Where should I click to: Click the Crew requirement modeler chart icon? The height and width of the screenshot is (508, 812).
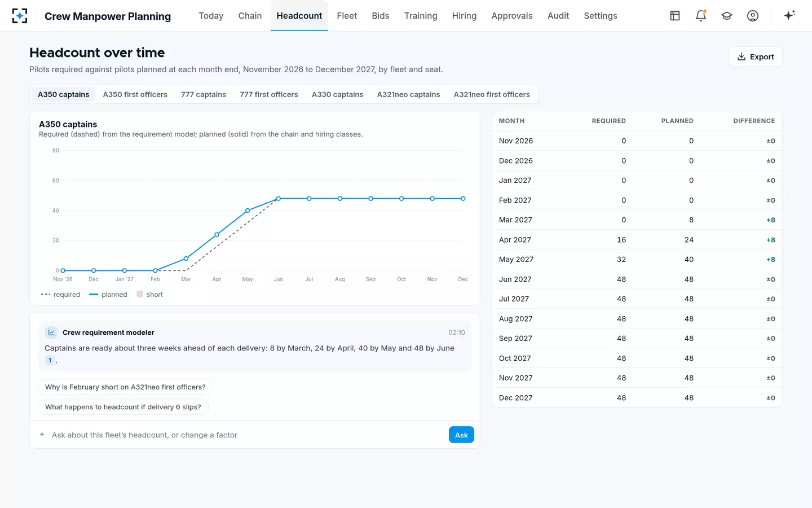(x=51, y=332)
